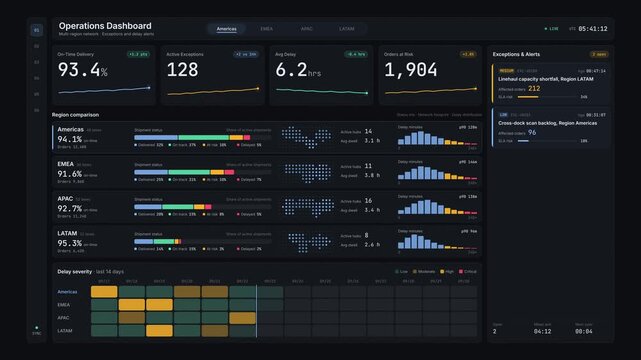The width and height of the screenshot is (641, 360).
Task: Click the Low legend swatch in Delay severity
Action: (397, 271)
